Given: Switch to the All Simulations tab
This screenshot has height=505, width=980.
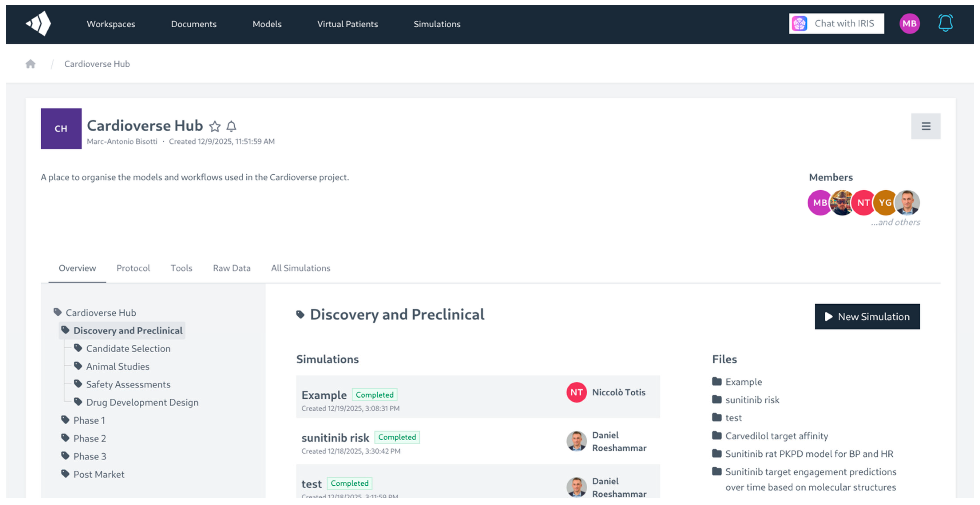Looking at the screenshot, I should pyautogui.click(x=301, y=268).
